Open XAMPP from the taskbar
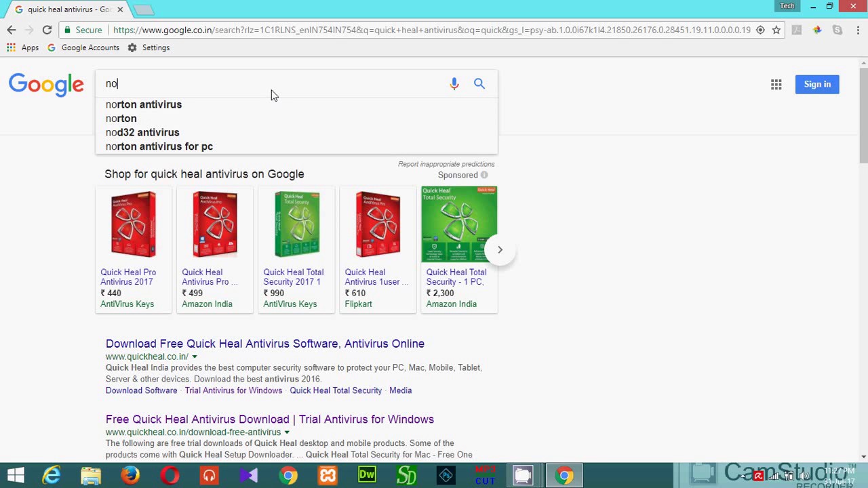 [x=328, y=475]
